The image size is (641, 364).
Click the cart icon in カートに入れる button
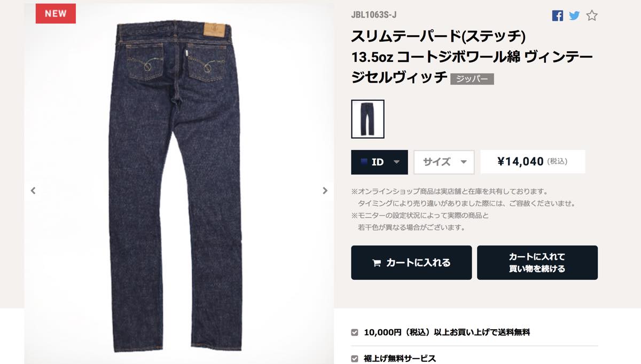point(377,263)
